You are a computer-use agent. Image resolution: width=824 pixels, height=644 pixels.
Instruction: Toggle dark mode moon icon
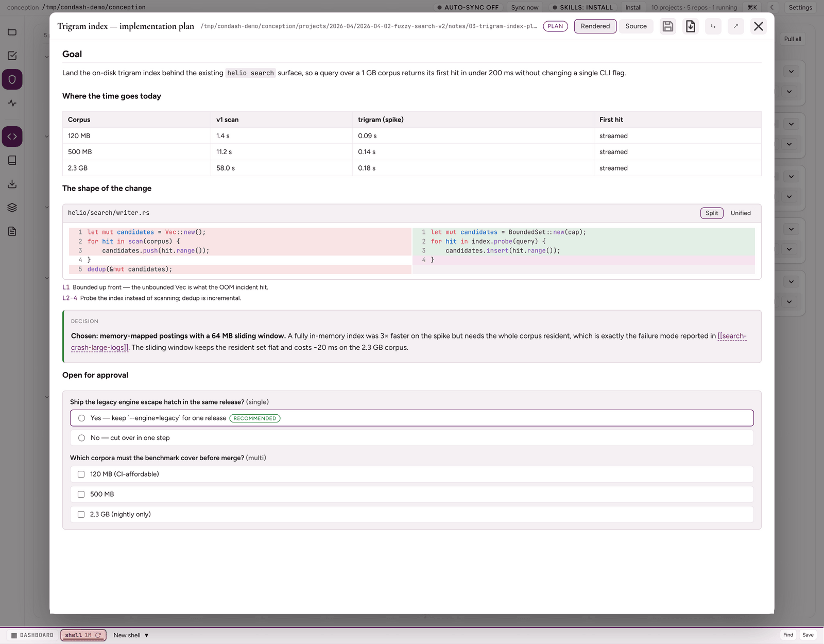click(772, 7)
